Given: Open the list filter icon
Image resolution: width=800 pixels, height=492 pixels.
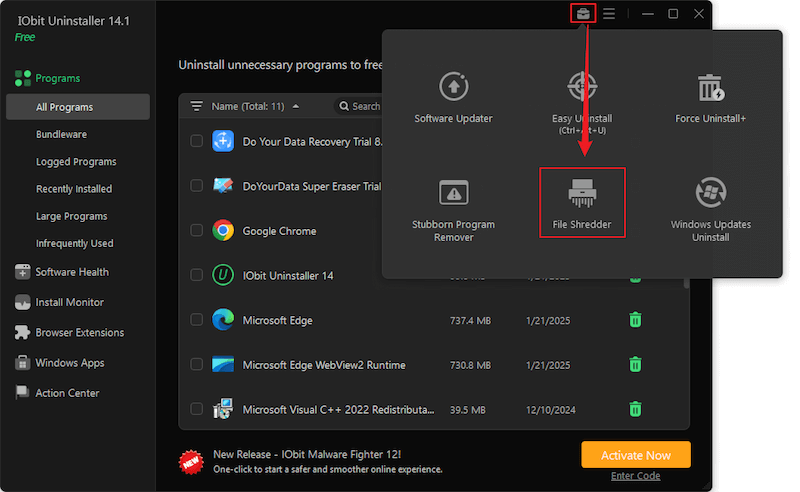Looking at the screenshot, I should pos(196,106).
